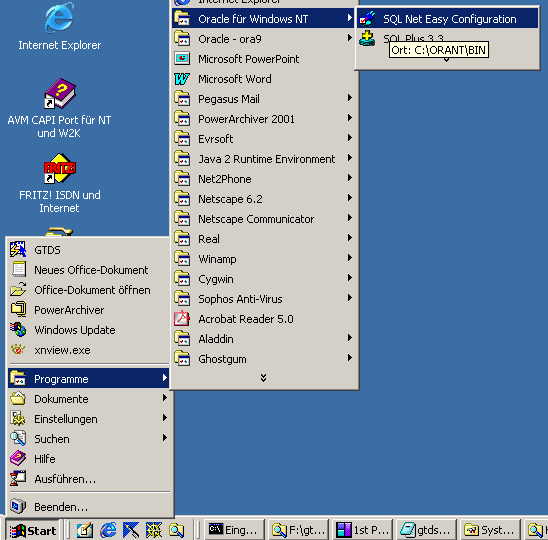
Task: Click the Microsoft Word W icon
Action: [182, 79]
